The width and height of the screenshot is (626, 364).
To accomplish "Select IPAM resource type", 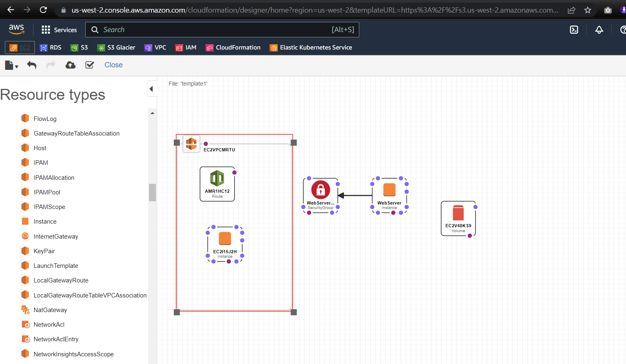I will 41,163.
